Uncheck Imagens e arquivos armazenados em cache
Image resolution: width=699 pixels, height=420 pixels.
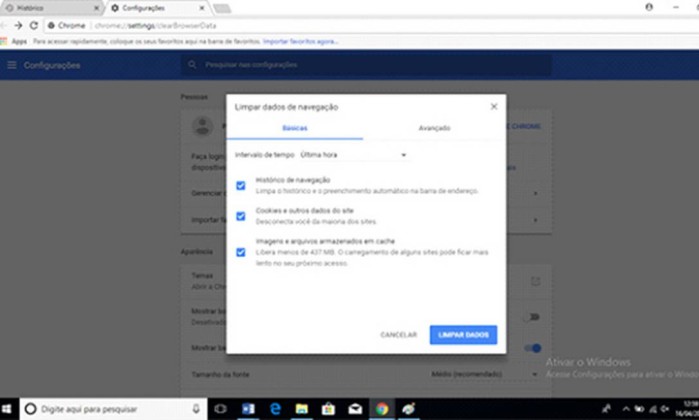[240, 252]
